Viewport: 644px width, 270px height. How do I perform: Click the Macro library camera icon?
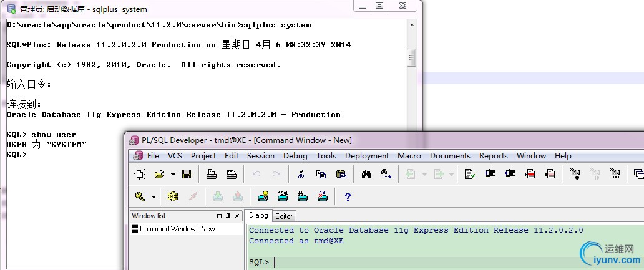(x=615, y=174)
